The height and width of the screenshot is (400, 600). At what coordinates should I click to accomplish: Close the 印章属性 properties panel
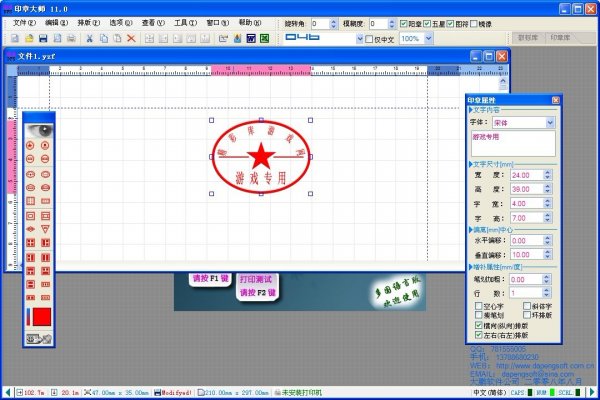pos(556,100)
